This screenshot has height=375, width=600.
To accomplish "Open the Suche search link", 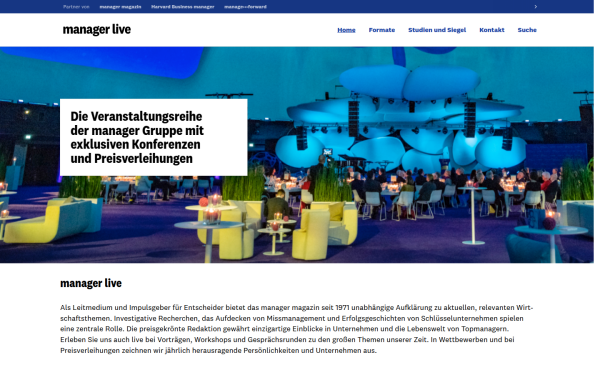I will (527, 30).
